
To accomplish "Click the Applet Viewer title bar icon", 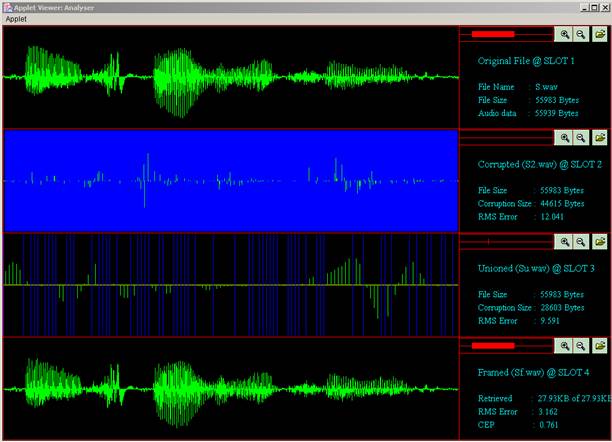I will coord(8,7).
